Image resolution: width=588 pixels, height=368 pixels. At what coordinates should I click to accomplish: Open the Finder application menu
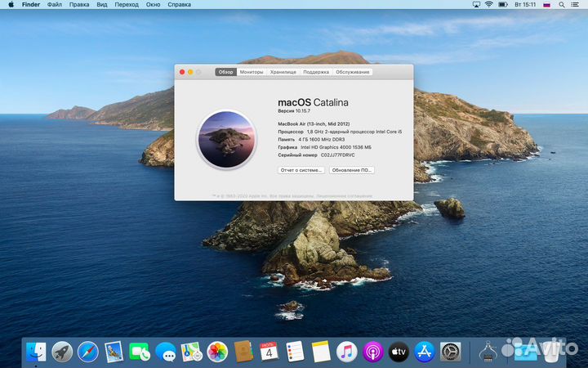31,5
